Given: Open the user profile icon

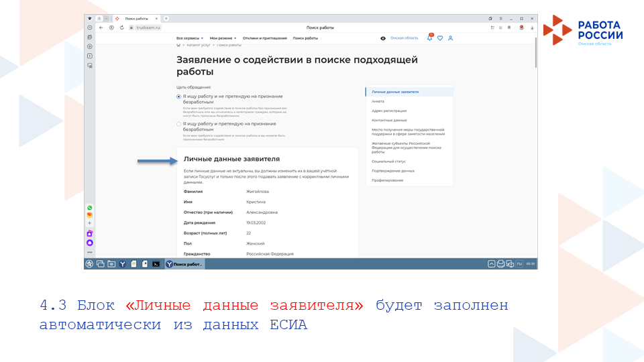Looking at the screenshot, I should click(x=451, y=38).
